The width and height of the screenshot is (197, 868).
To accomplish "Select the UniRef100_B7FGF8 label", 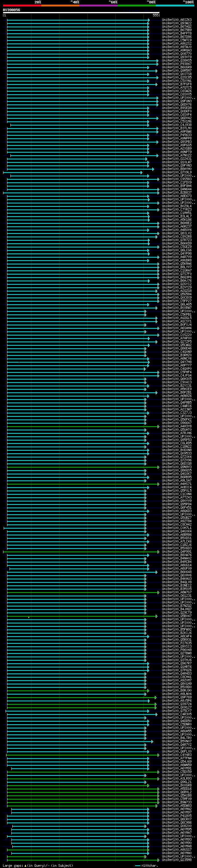I will pos(177,84).
